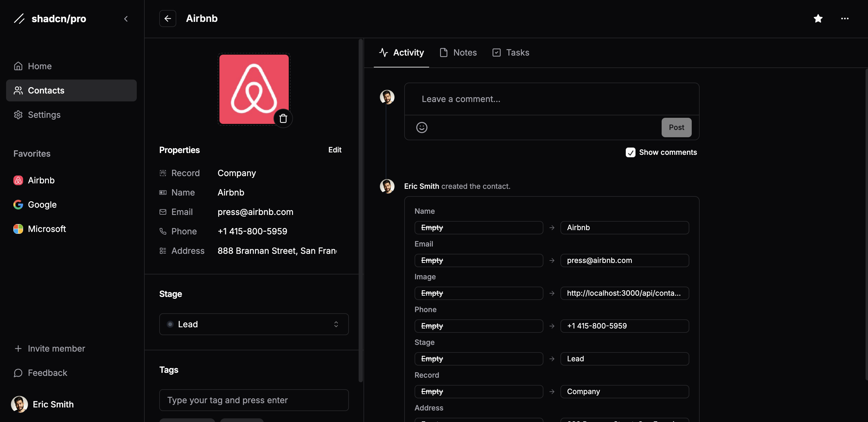This screenshot has height=422, width=868.
Task: Open Home from the sidebar
Action: pyautogui.click(x=71, y=66)
